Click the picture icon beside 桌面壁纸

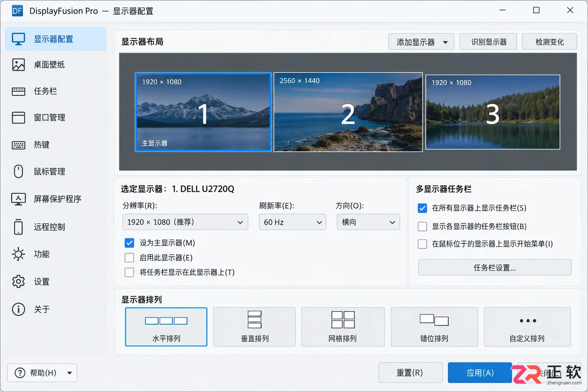click(18, 65)
